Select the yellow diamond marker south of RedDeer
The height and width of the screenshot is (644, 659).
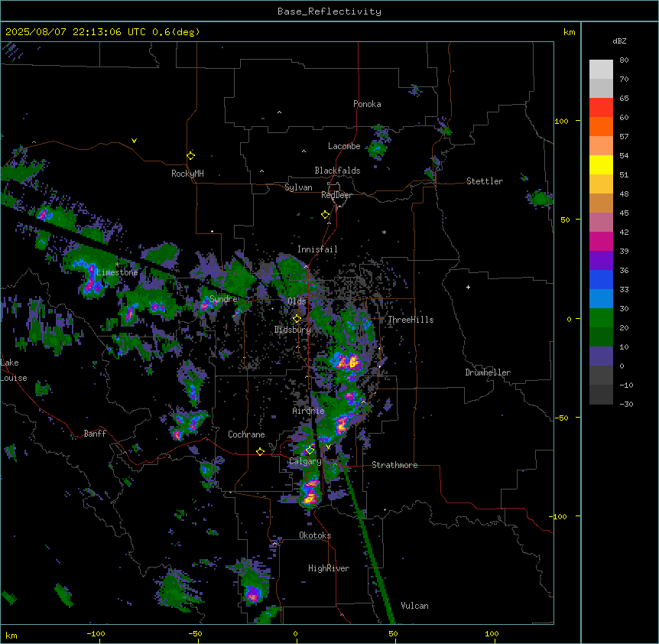326,215
